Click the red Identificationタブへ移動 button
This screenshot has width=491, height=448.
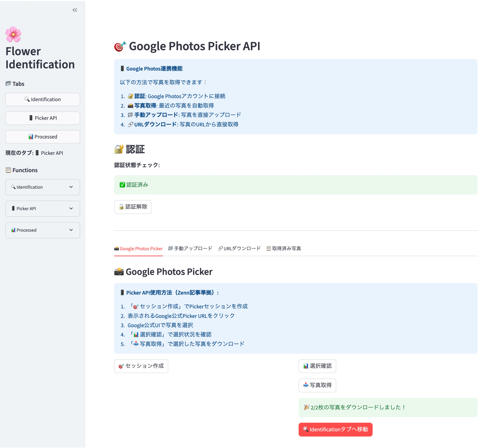[335, 430]
